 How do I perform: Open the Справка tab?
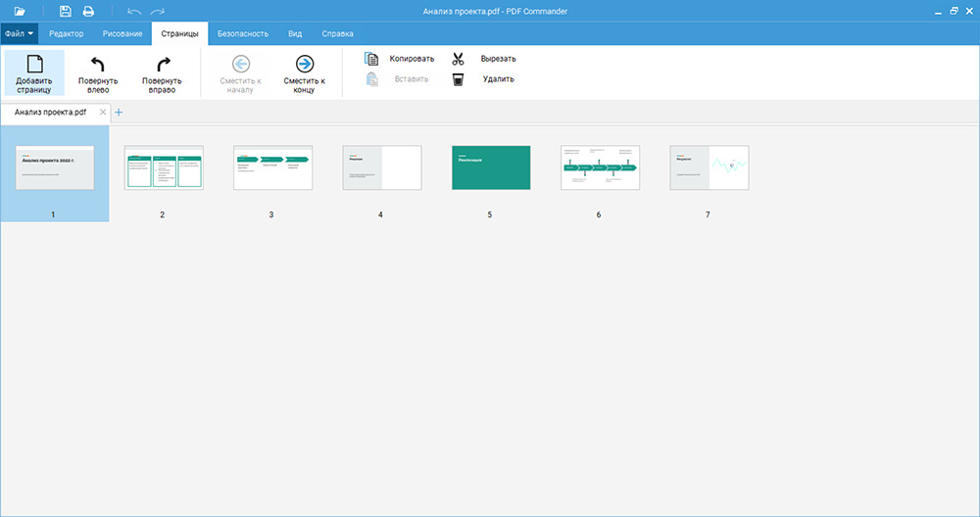(337, 33)
